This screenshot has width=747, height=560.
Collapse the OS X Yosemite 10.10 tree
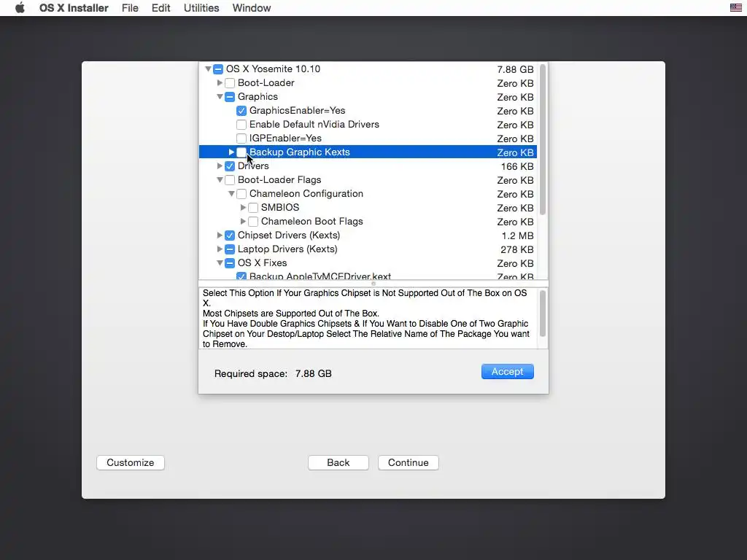208,69
